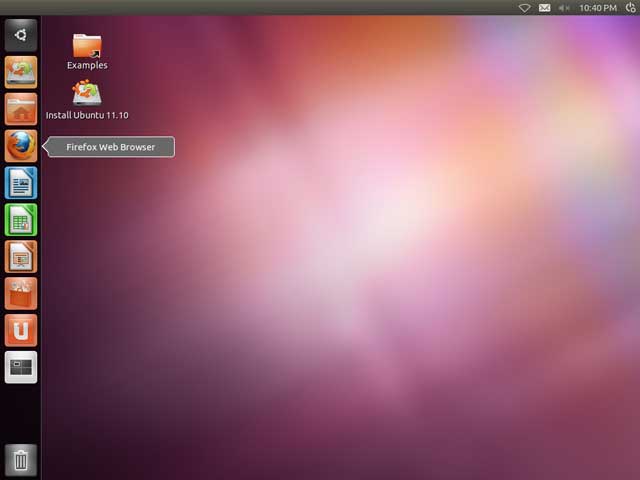
Task: Open the Home Folder in launcher
Action: (x=21, y=109)
